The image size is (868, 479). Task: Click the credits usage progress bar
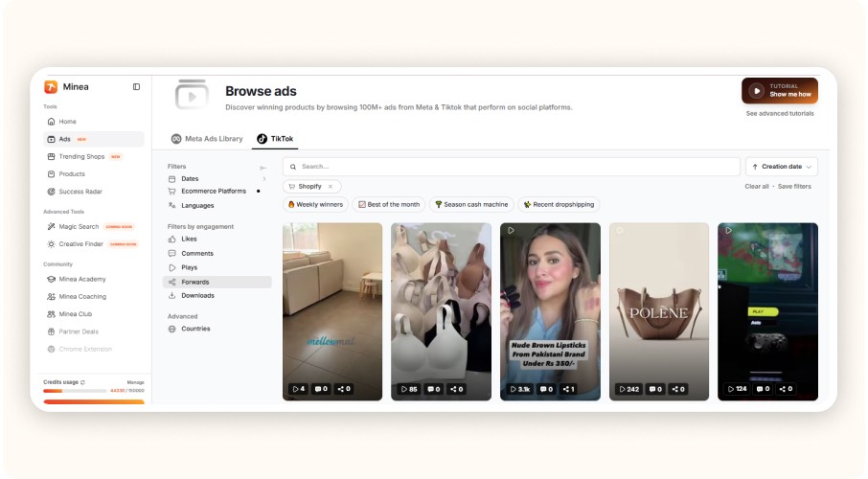tap(75, 391)
